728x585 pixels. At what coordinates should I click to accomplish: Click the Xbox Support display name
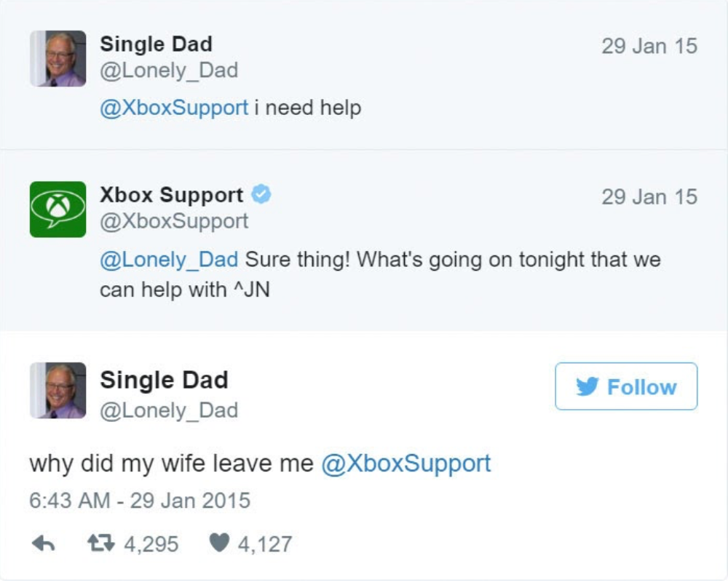171,195
